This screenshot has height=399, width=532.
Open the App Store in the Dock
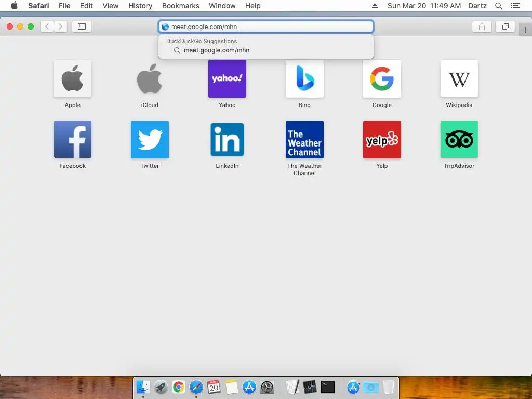click(249, 387)
